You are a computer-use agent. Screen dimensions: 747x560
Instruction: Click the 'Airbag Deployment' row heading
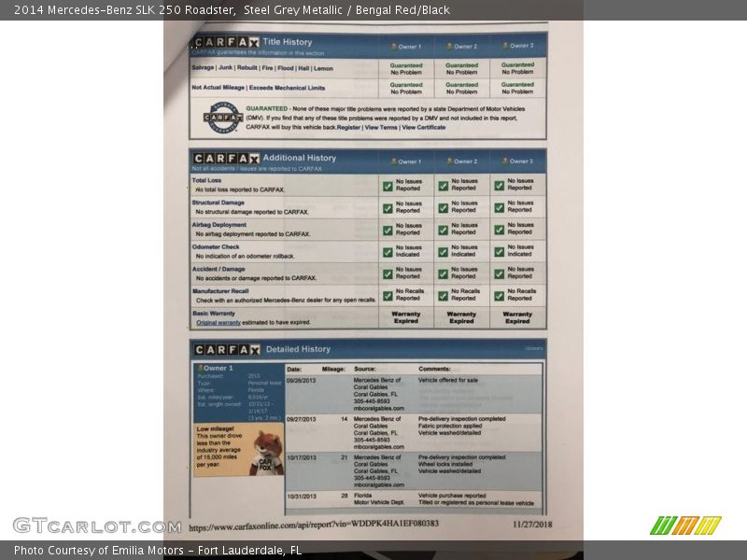point(219,225)
